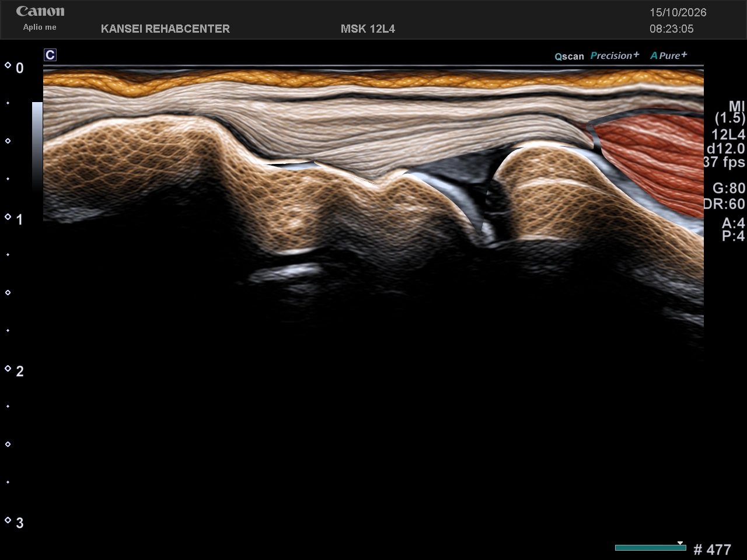
Task: Click the 12L4 transducer label on right
Action: tap(728, 135)
